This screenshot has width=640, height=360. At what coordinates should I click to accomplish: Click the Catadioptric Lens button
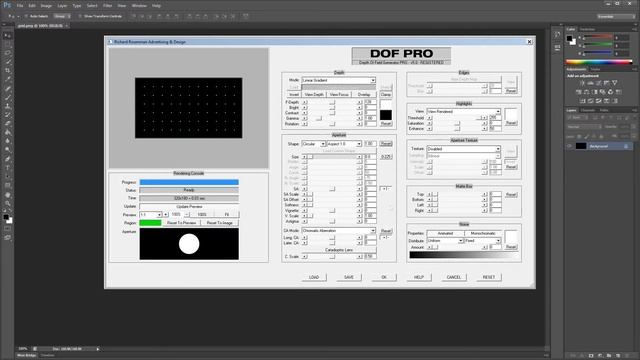click(x=339, y=250)
